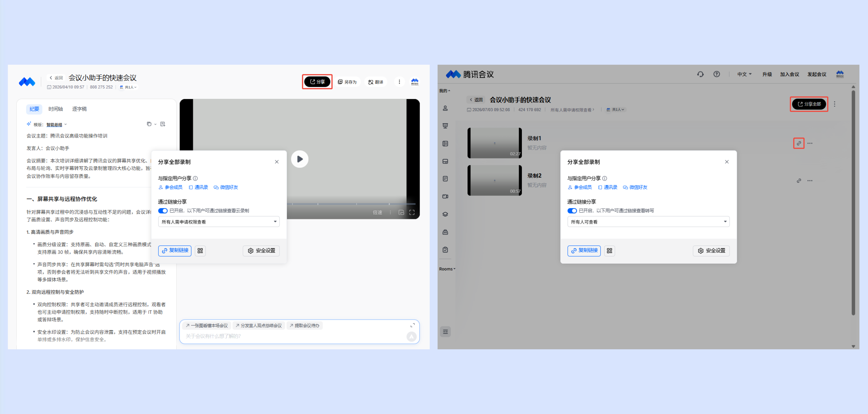The width and height of the screenshot is (868, 414).
Task: Open the copy options arrow beside the copy icon
Action: click(x=155, y=124)
